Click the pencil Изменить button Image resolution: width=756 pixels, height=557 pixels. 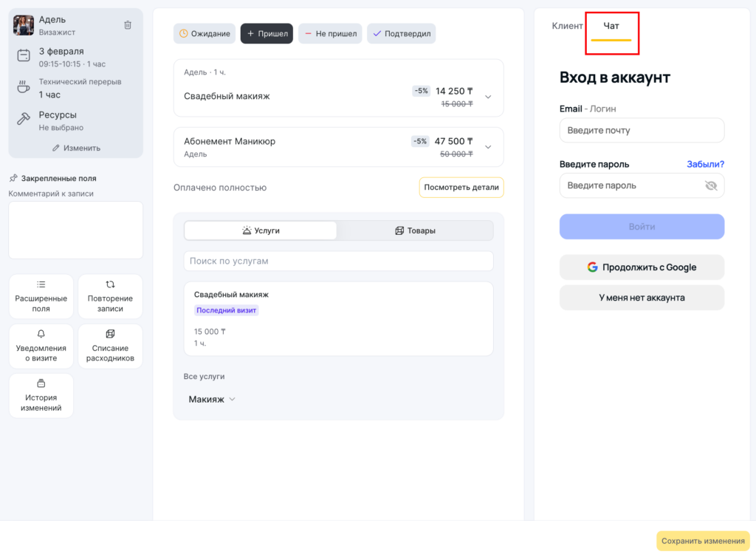76,148
